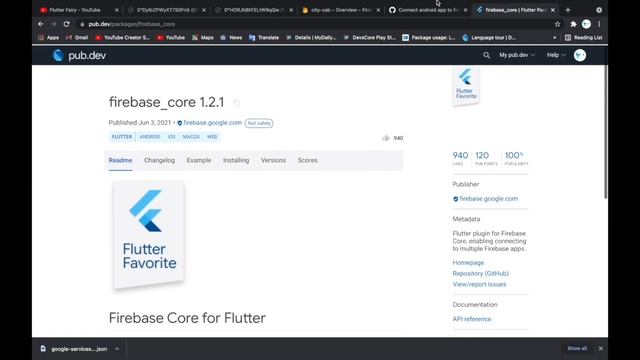Click the thumbs-up like icon
This screenshot has height=360, width=640.
point(386,138)
